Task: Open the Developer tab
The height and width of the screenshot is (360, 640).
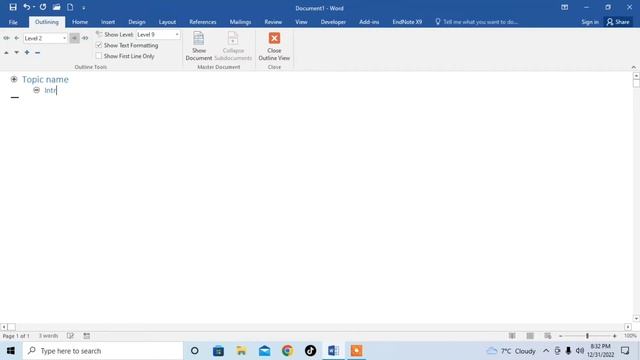Action: 333,22
